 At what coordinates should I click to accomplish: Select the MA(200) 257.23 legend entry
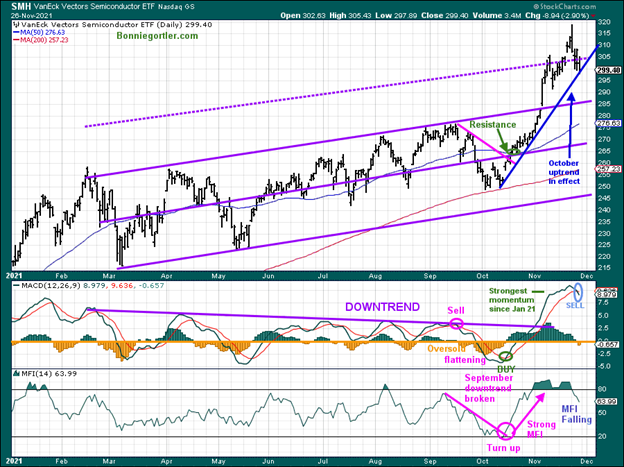point(38,42)
